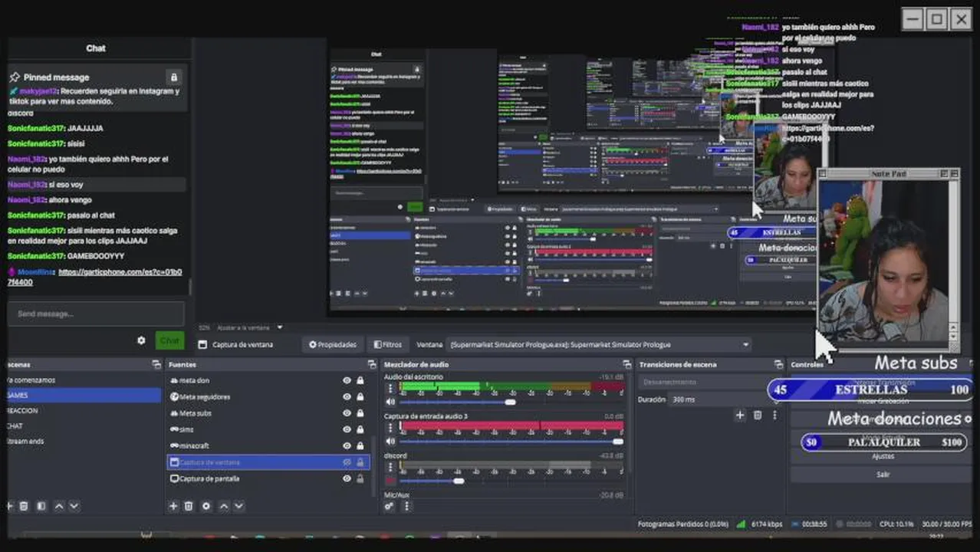Hide the Meta subs source
This screenshot has height=552, width=980.
click(347, 413)
